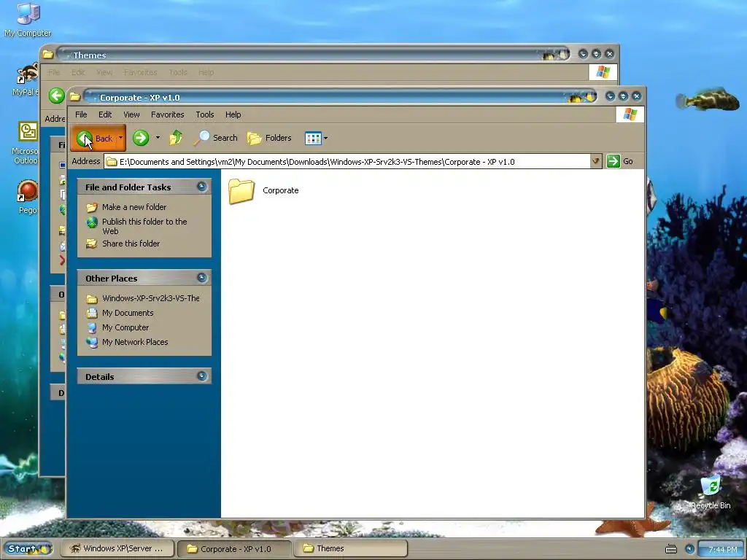
Task: Select the Pego desktop shortcut
Action: [x=28, y=197]
